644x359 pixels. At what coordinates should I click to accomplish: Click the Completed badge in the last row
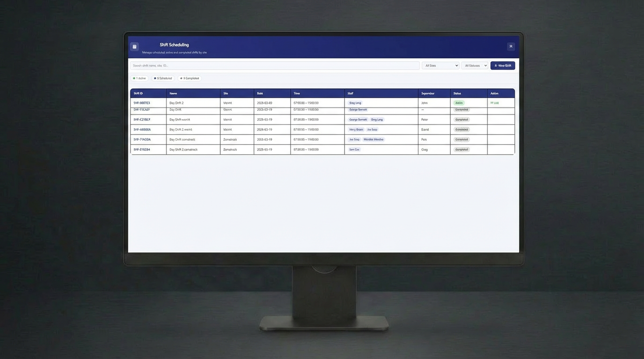[461, 150]
